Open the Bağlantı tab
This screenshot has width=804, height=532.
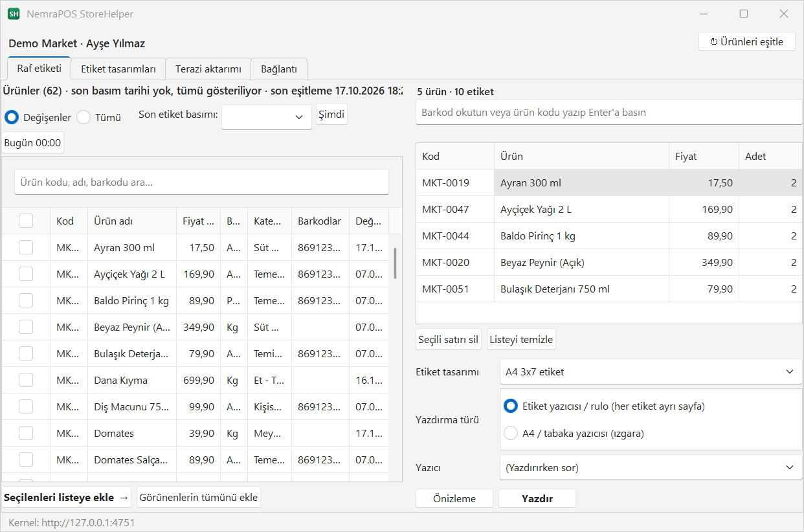pyautogui.click(x=279, y=69)
